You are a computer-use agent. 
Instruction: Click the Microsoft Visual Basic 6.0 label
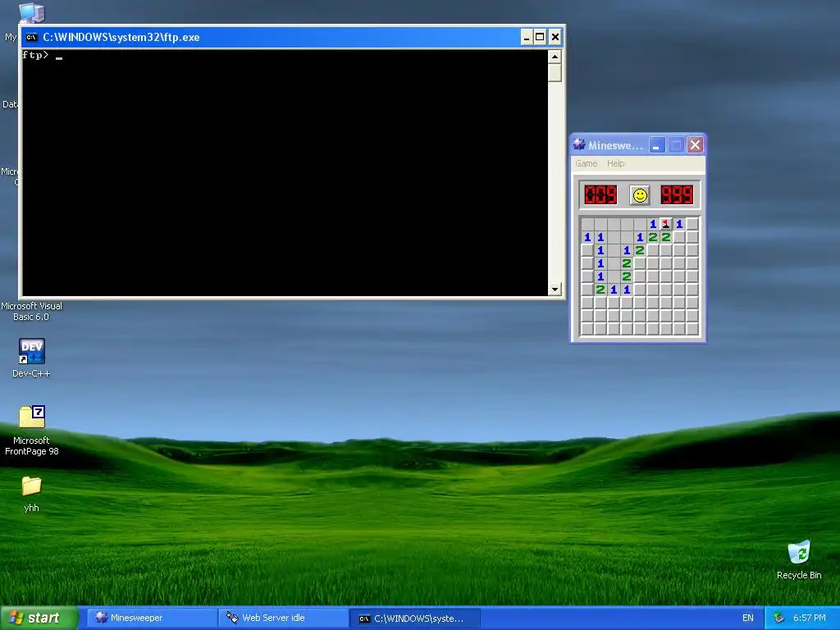point(32,311)
